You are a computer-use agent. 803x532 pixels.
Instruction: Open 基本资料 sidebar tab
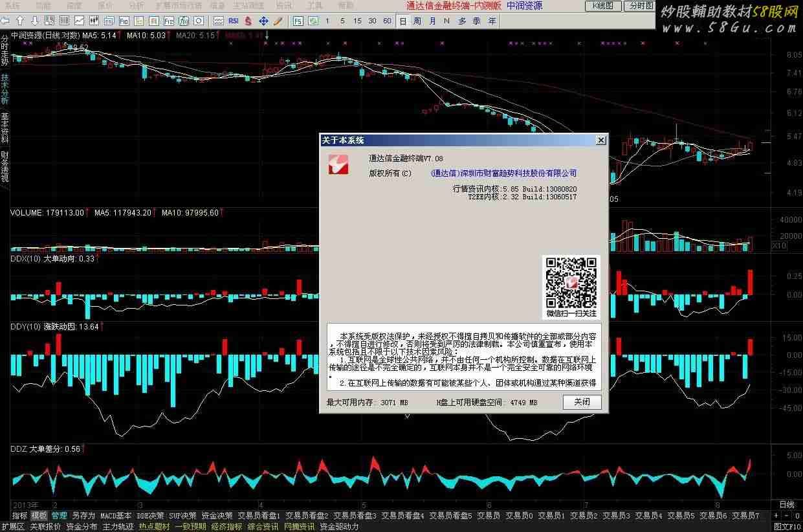[5, 128]
